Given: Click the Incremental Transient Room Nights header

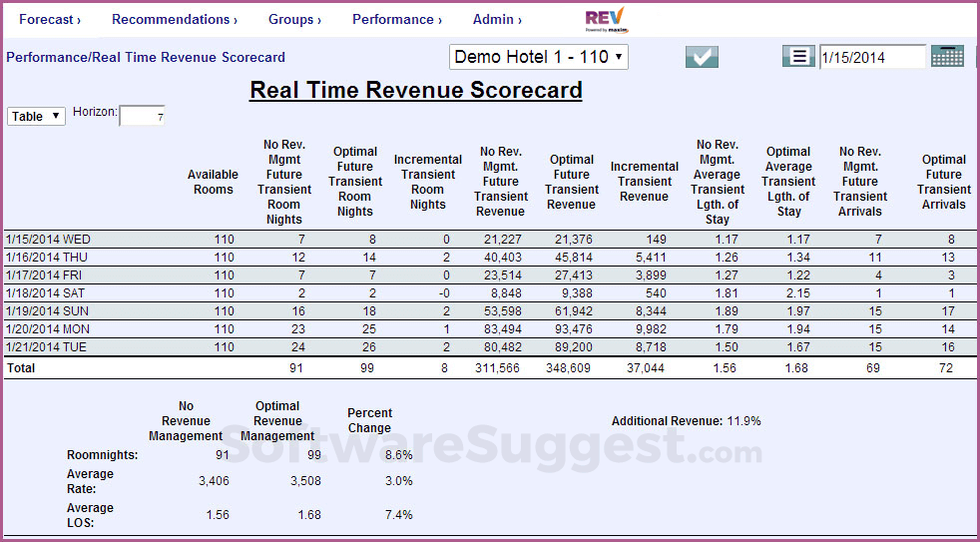Looking at the screenshot, I should [x=428, y=182].
